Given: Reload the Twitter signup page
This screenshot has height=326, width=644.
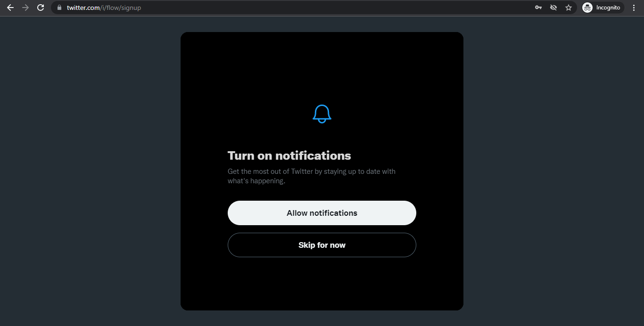Looking at the screenshot, I should (41, 8).
